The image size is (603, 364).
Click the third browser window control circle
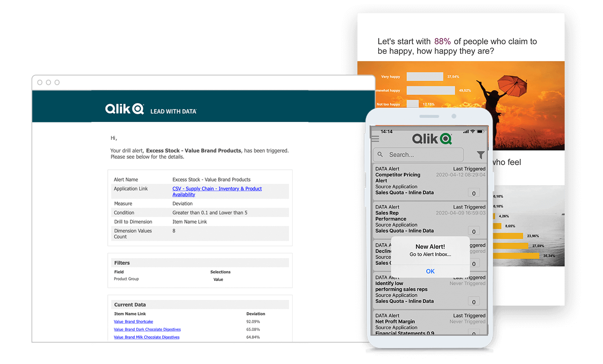tap(57, 82)
